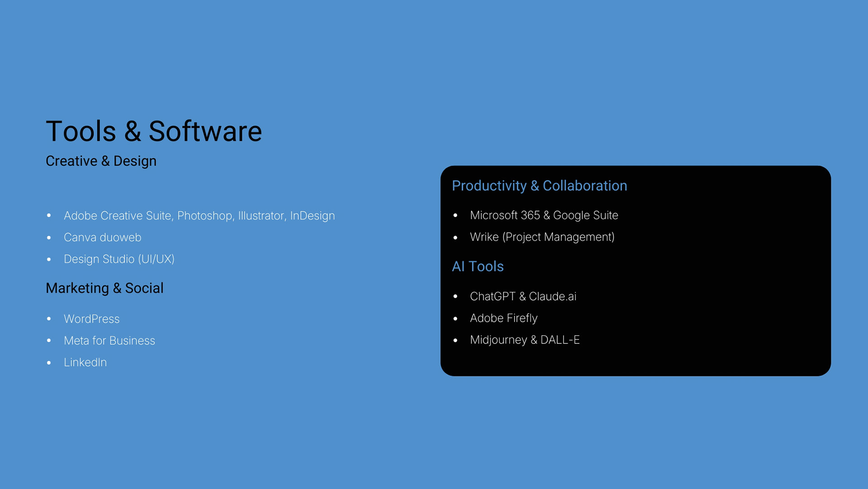Click the Adobe Creative Suite bullet line

[199, 216]
